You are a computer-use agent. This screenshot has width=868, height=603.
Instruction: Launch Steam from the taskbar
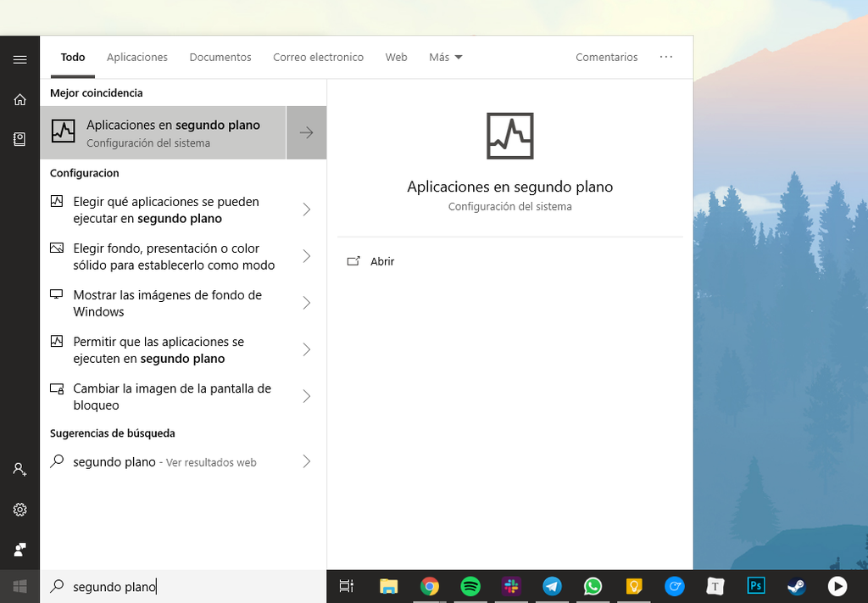click(796, 586)
